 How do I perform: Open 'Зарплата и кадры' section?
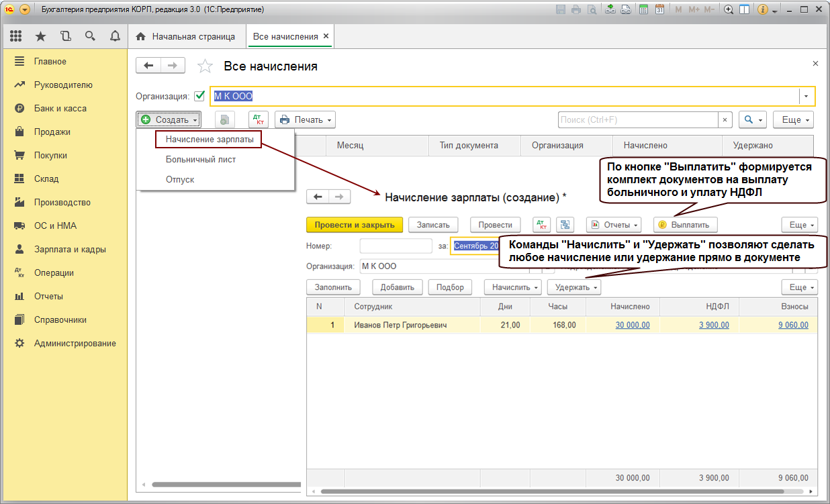tap(70, 249)
